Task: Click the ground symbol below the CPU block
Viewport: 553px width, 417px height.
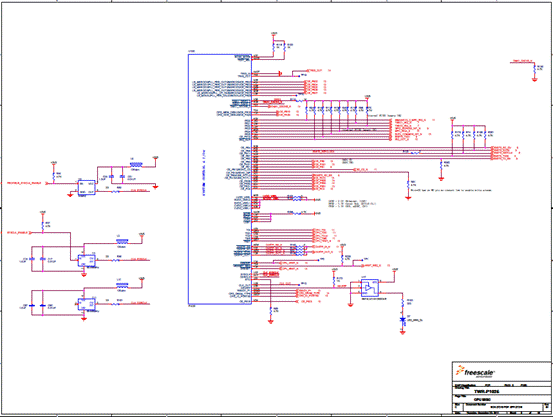Action: click(x=271, y=321)
